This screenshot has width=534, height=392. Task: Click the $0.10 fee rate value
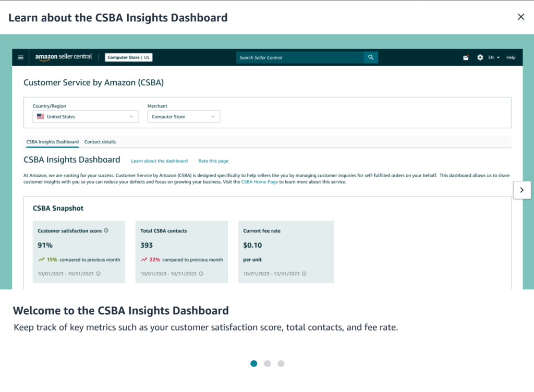click(x=252, y=245)
